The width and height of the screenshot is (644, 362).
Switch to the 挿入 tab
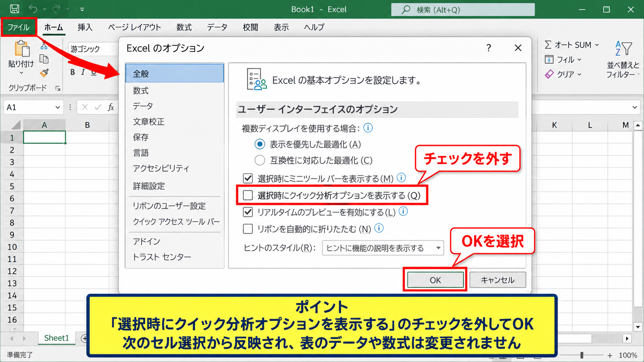pyautogui.click(x=85, y=27)
